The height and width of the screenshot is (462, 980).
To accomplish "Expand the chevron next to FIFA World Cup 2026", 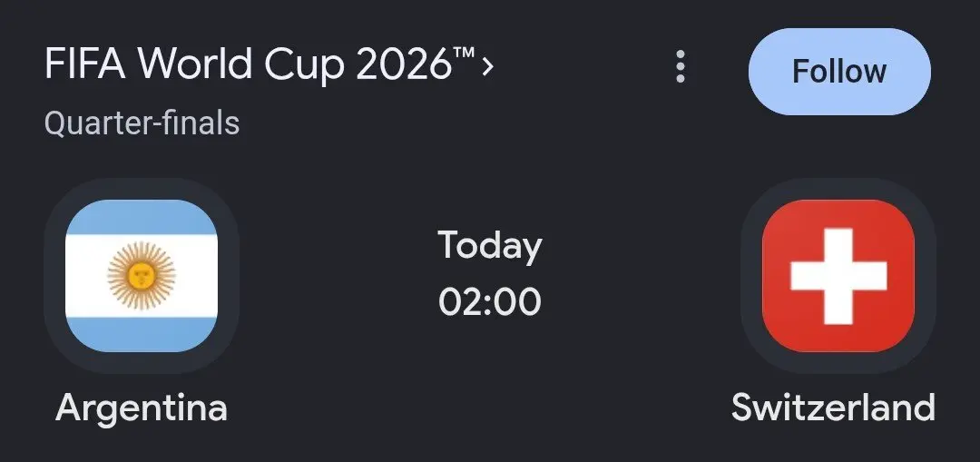I will click(488, 65).
